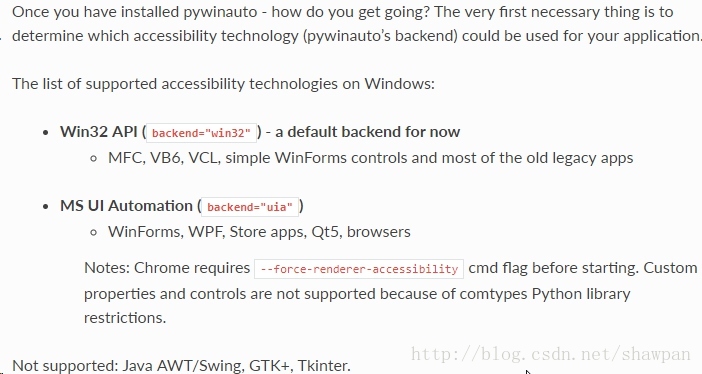Click the hollow bullet before WinForms, WPF

pos(94,232)
